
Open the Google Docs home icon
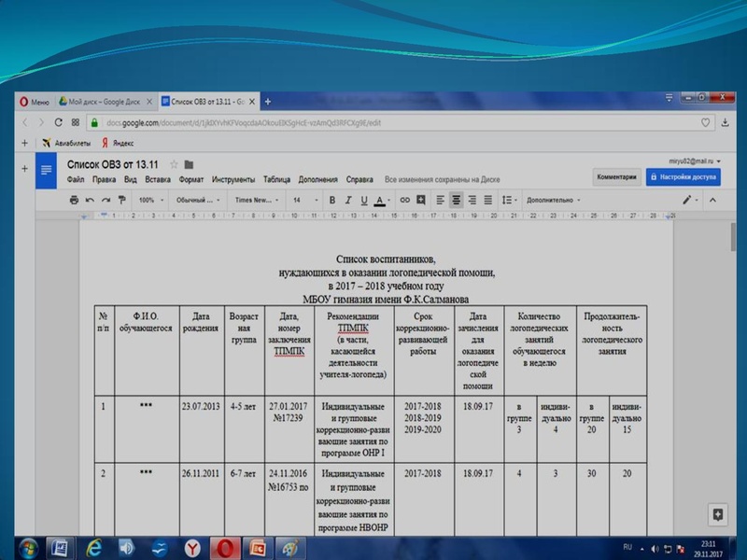(46, 170)
